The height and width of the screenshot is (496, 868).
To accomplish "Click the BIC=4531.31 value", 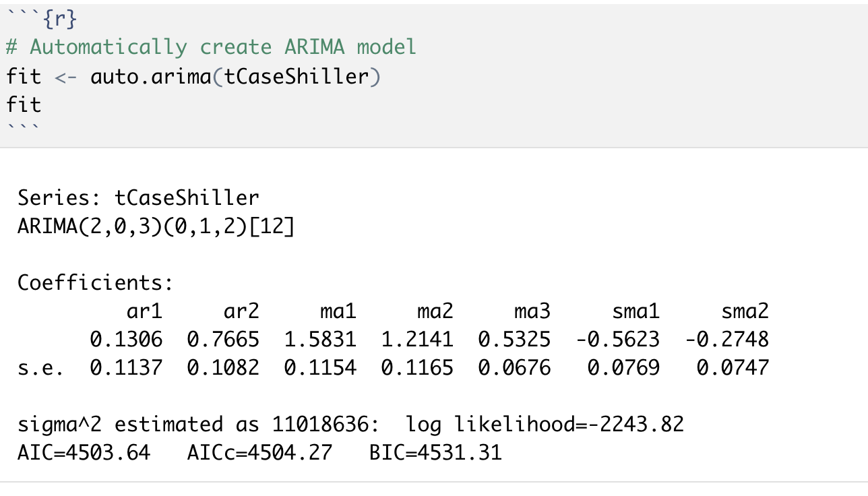I will tap(435, 452).
